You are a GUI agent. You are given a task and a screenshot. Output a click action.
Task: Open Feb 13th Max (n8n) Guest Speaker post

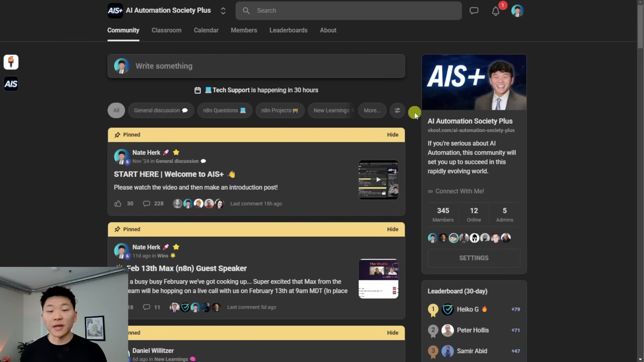coord(187,269)
